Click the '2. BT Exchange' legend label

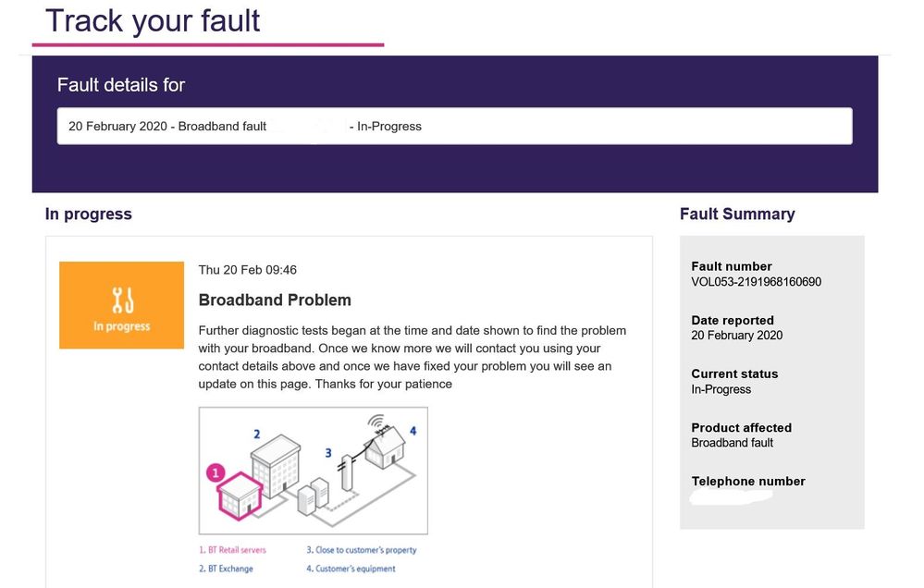(227, 569)
